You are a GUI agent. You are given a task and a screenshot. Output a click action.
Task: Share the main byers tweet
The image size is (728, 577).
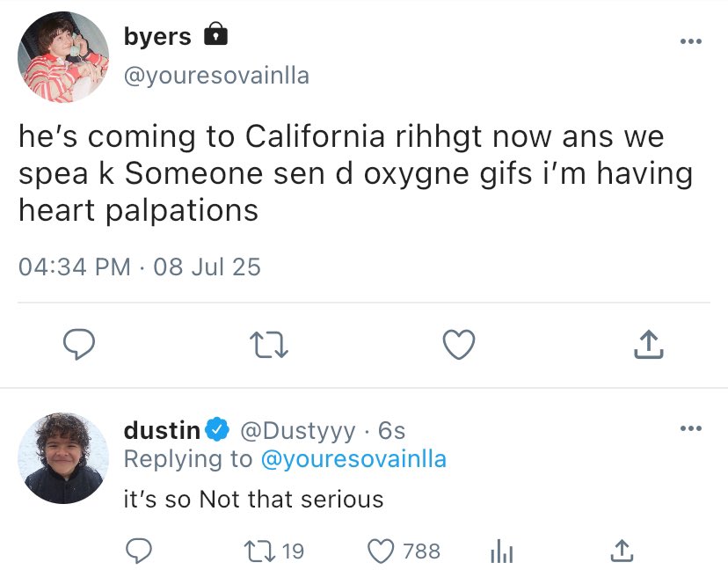coord(648,345)
